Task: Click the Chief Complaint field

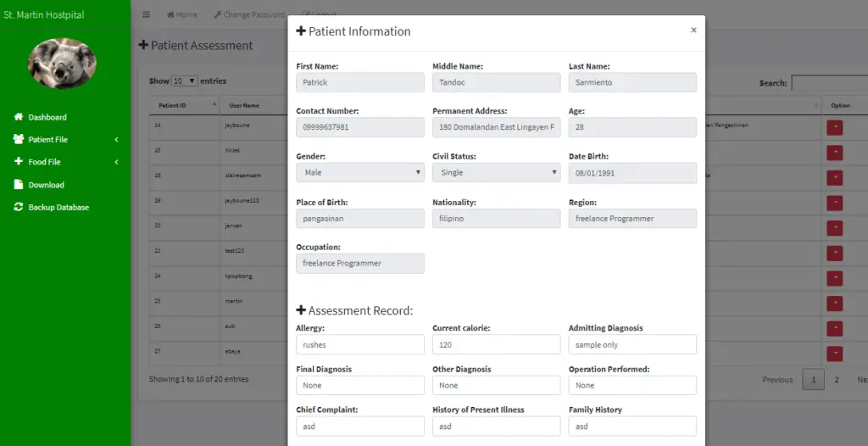Action: [x=360, y=426]
